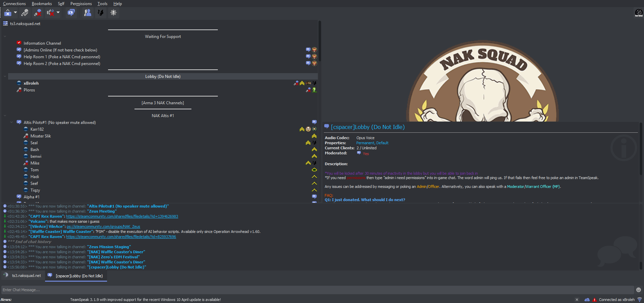Open CAPT Rex Raven's steamcommunity link id=1394626983
This screenshot has width=644, height=303.
tap(122, 216)
